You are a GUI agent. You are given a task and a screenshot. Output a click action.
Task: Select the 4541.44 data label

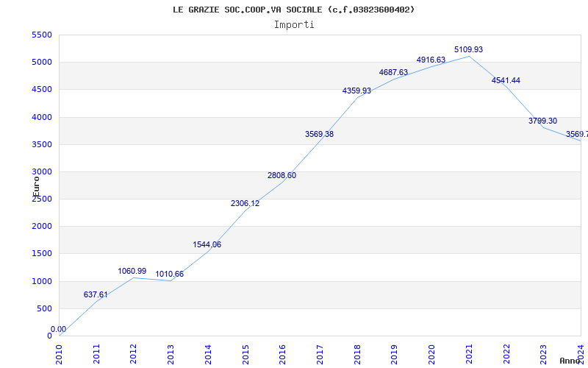[x=506, y=80]
